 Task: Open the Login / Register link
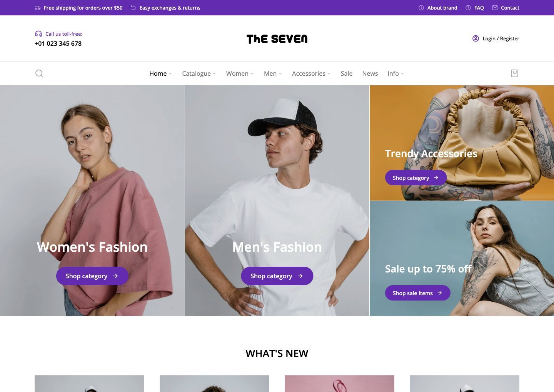[x=501, y=38]
